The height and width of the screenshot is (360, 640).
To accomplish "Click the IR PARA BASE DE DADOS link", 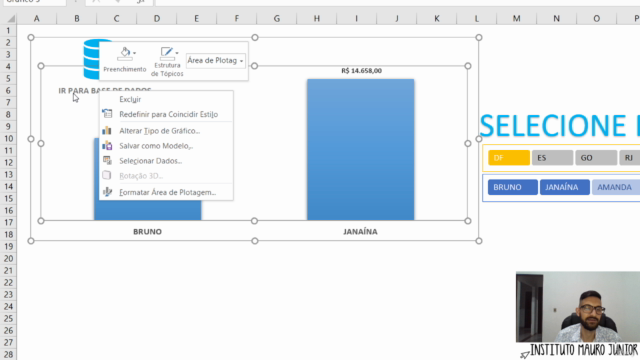I will click(78, 91).
